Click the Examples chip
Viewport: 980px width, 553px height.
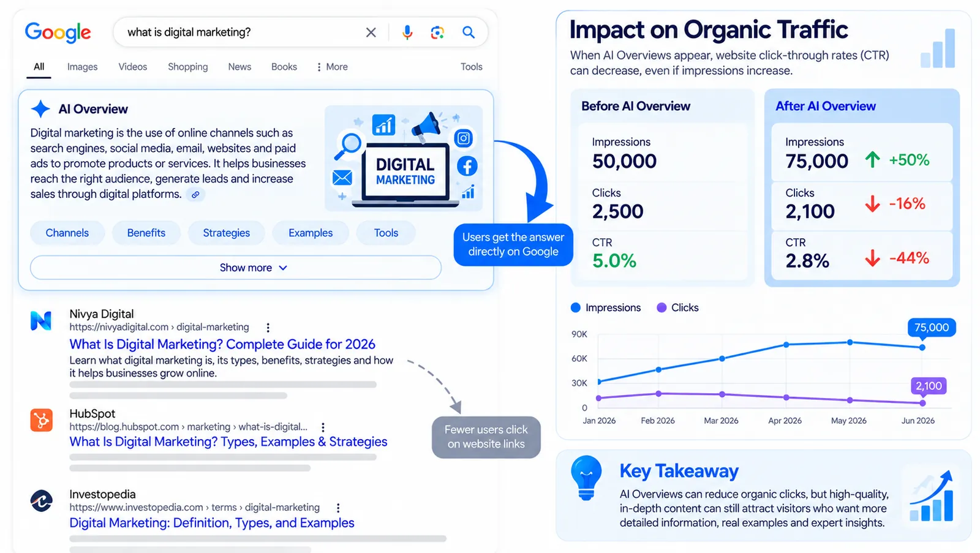pos(311,233)
